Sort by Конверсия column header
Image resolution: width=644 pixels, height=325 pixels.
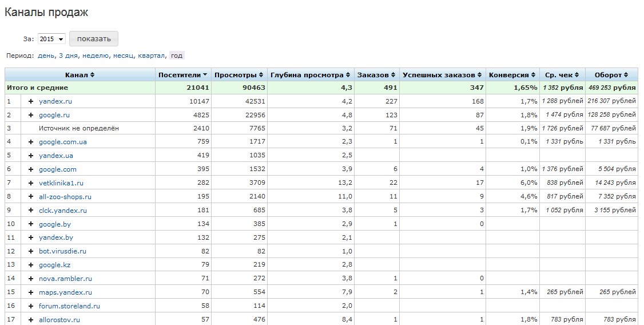tap(512, 75)
